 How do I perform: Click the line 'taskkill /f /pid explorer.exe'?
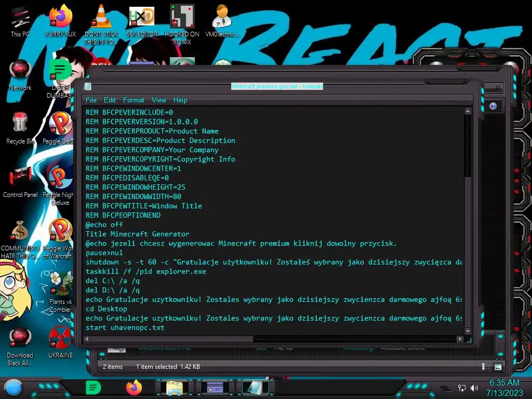pos(146,271)
